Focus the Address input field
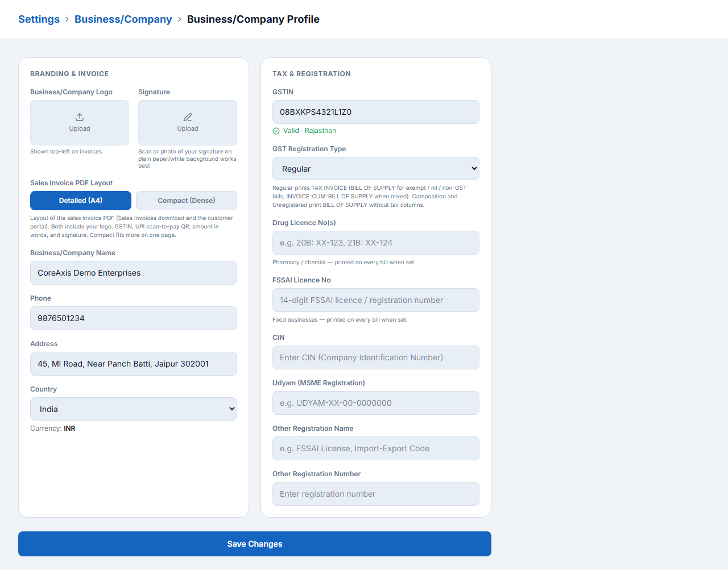Screen dimensions: 728x570 coord(134,364)
